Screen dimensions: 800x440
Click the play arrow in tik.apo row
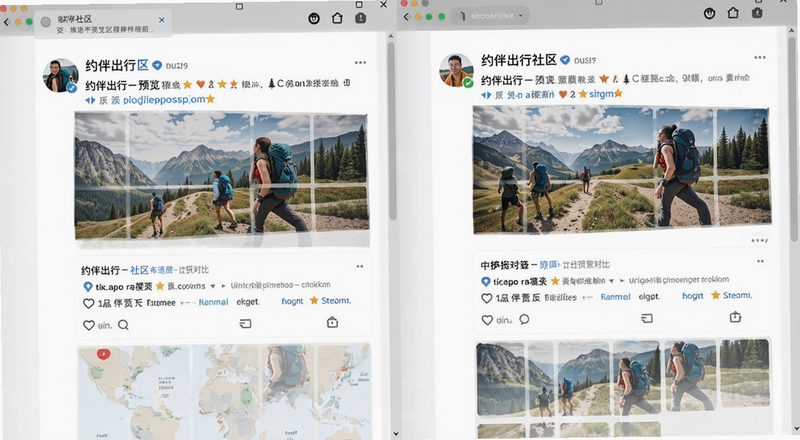point(223,286)
